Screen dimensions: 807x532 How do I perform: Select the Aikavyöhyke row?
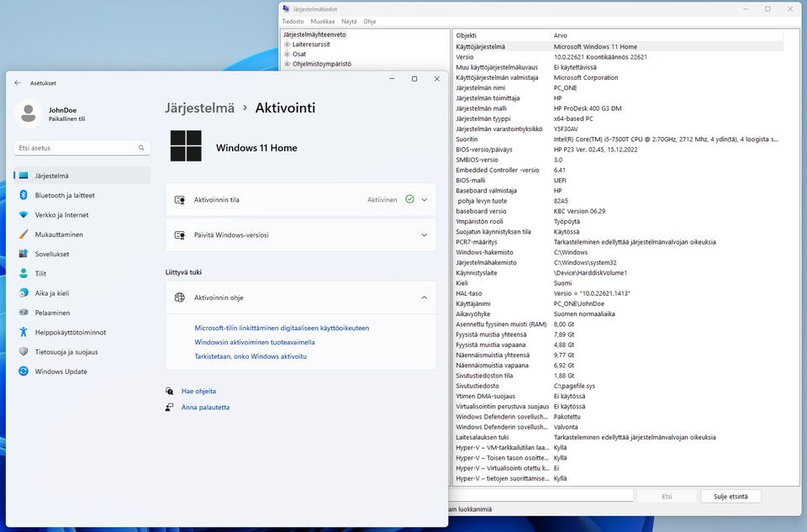click(618, 314)
